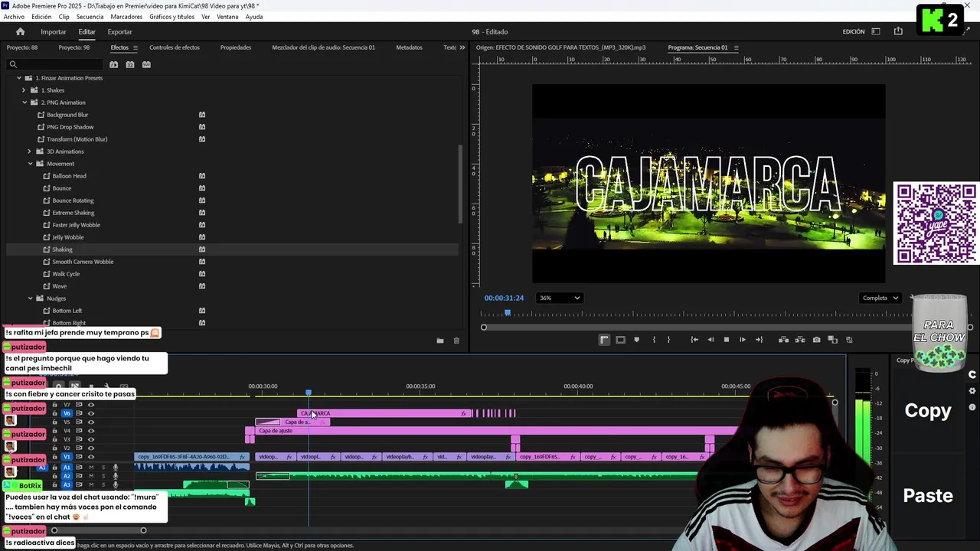Toggle A2 track targeting button

(x=67, y=476)
